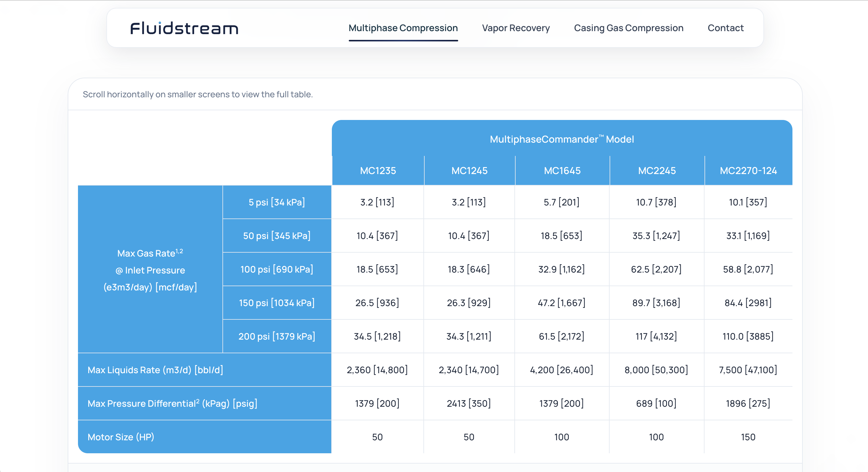Click the 50 psi row label
The height and width of the screenshot is (472, 868).
(x=277, y=235)
